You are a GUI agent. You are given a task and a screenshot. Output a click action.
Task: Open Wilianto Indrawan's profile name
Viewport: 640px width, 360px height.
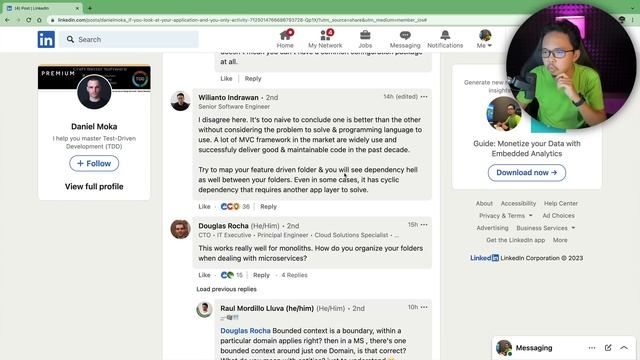pos(228,98)
